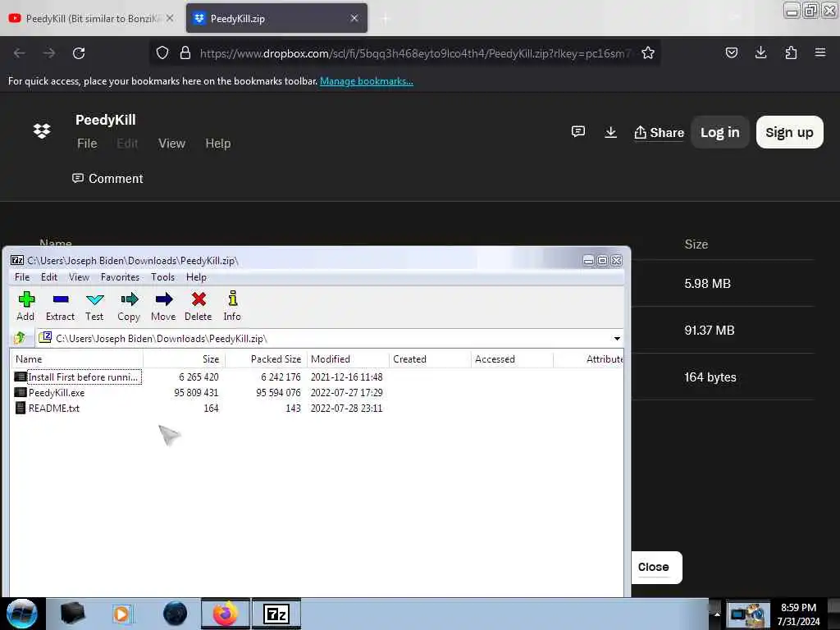Image resolution: width=840 pixels, height=630 pixels.
Task: Click the Dropbox Share button
Action: (659, 132)
